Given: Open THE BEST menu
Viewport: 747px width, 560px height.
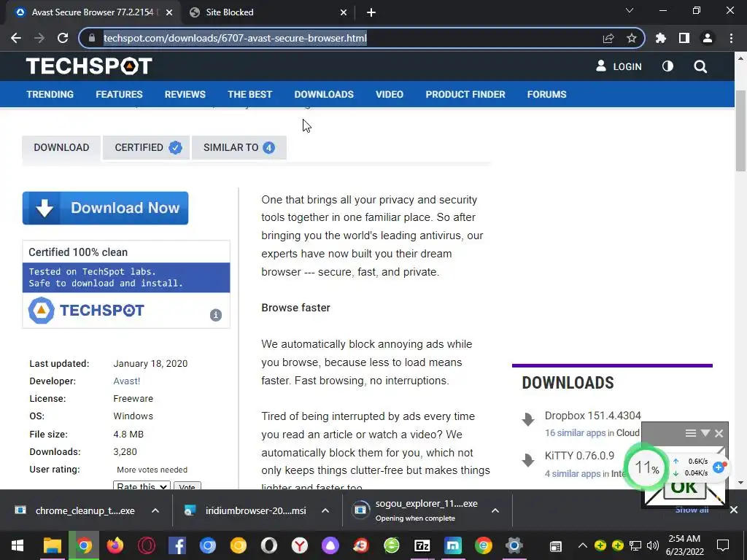Looking at the screenshot, I should (x=249, y=94).
